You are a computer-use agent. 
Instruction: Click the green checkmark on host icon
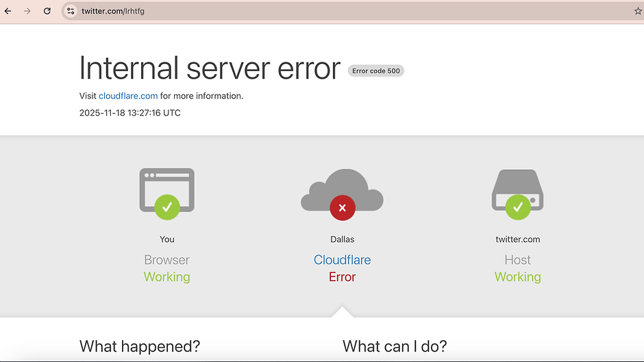pos(518,207)
